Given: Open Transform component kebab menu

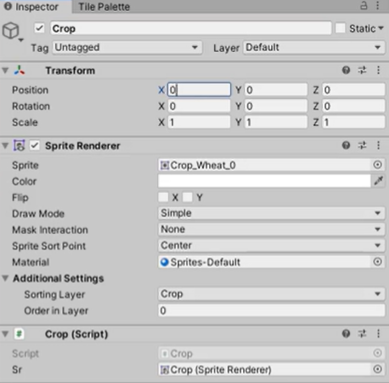Looking at the screenshot, I should pyautogui.click(x=378, y=70).
